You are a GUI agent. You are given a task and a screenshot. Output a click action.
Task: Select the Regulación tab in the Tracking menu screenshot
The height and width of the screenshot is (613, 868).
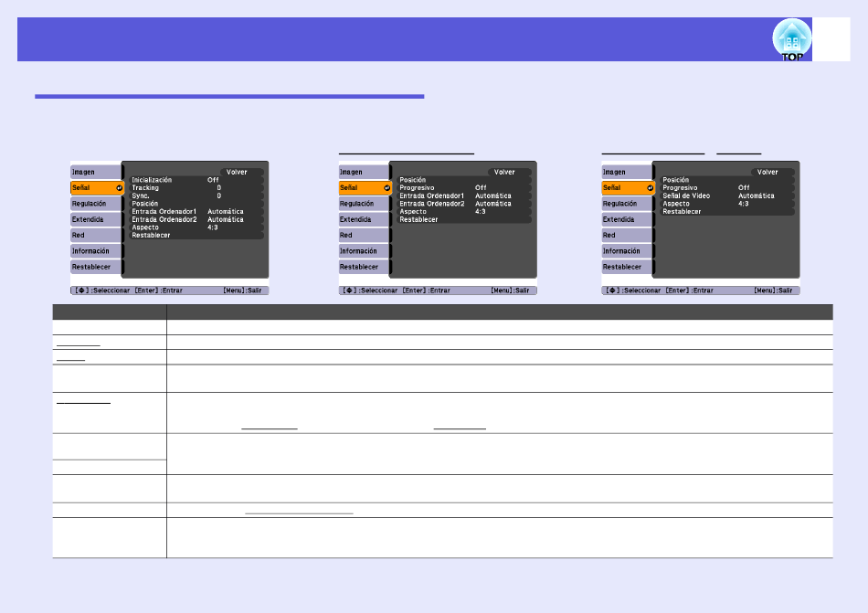click(x=96, y=204)
